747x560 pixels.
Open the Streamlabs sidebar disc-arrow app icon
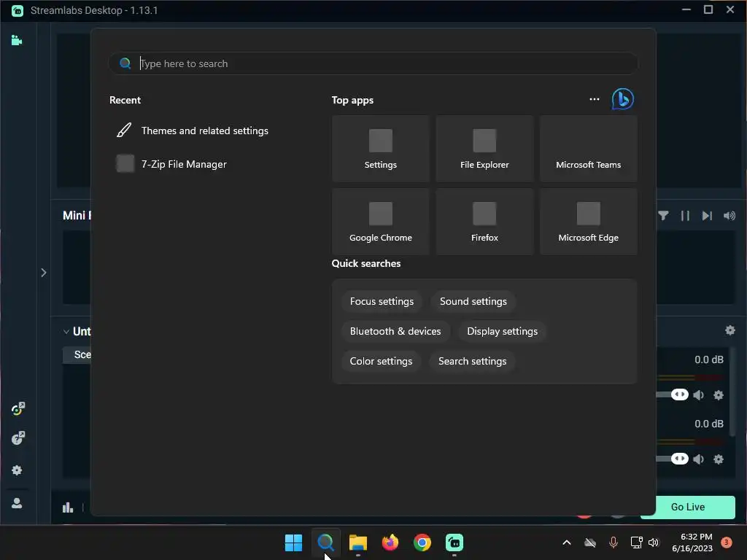18,437
